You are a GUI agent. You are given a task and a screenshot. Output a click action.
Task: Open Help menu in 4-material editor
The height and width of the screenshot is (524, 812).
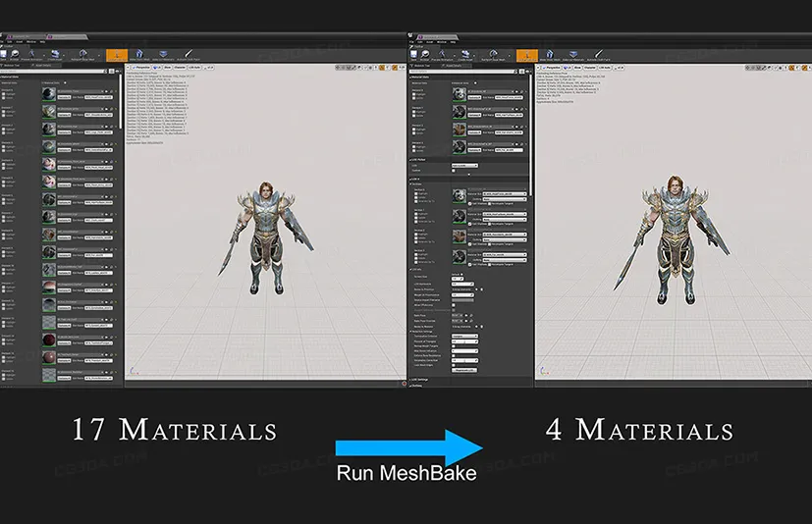point(453,42)
